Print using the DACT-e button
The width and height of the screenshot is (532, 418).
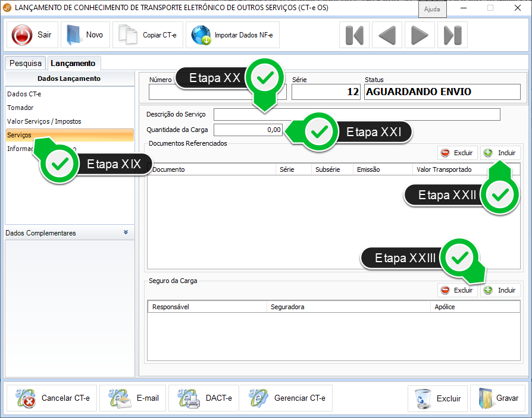point(204,398)
